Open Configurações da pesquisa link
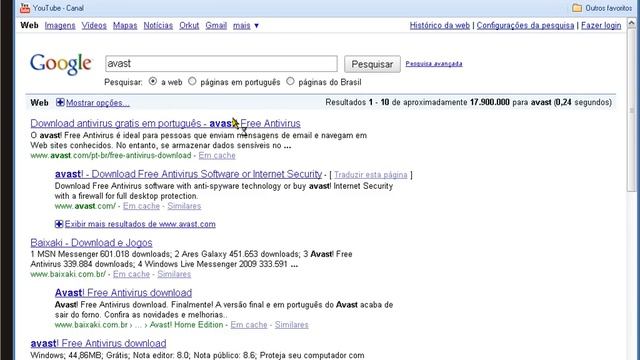Screen dimensions: 640x360 [x=525, y=25]
